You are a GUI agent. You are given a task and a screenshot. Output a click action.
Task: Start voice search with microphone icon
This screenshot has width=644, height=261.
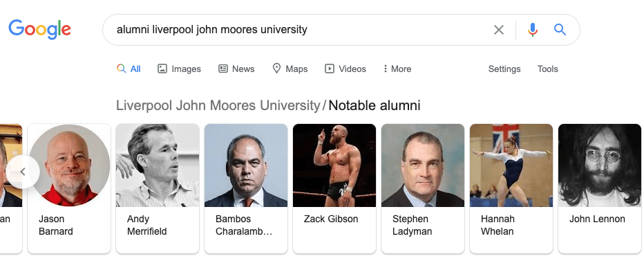(533, 30)
